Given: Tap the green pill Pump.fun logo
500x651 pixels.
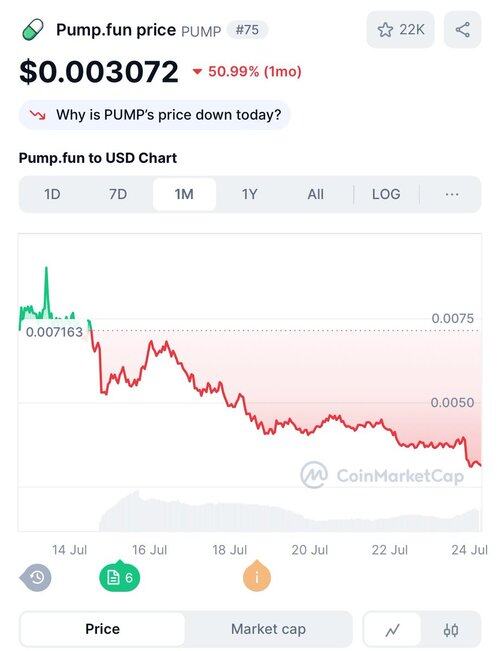Looking at the screenshot, I should click(x=33, y=30).
